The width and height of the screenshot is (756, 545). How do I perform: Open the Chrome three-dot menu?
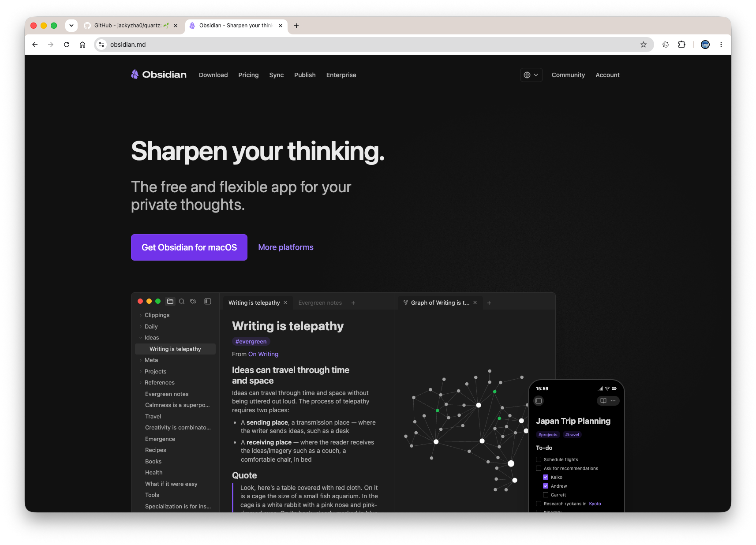pos(721,45)
